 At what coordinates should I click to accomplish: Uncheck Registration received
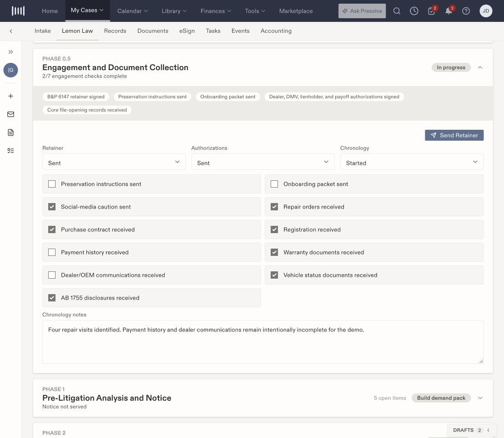[x=274, y=229]
